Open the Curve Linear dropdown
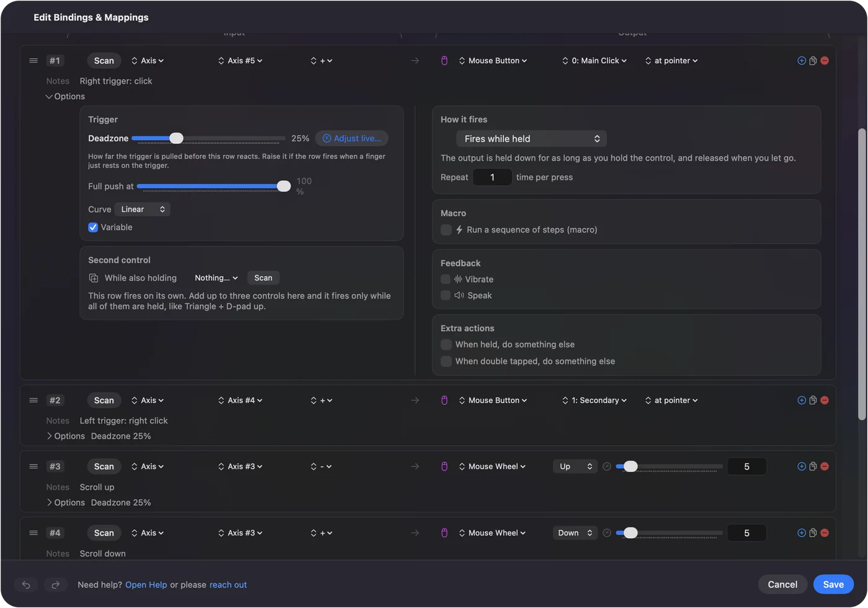The width and height of the screenshot is (868, 608). point(143,209)
